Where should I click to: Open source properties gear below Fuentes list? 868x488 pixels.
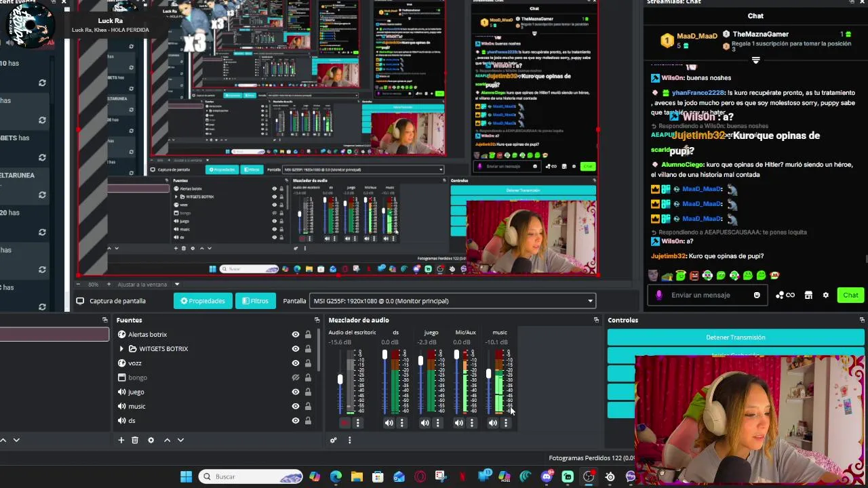(x=151, y=440)
